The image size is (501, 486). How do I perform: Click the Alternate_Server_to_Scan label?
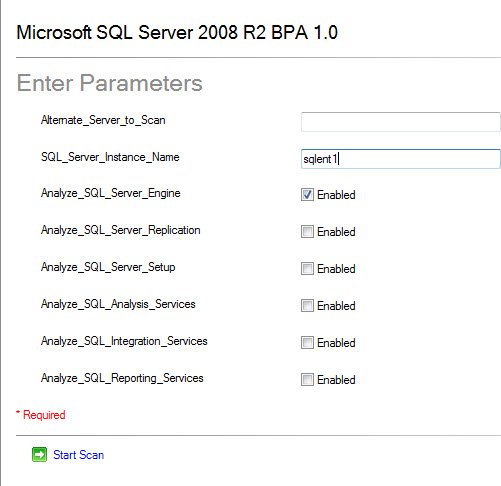[103, 120]
